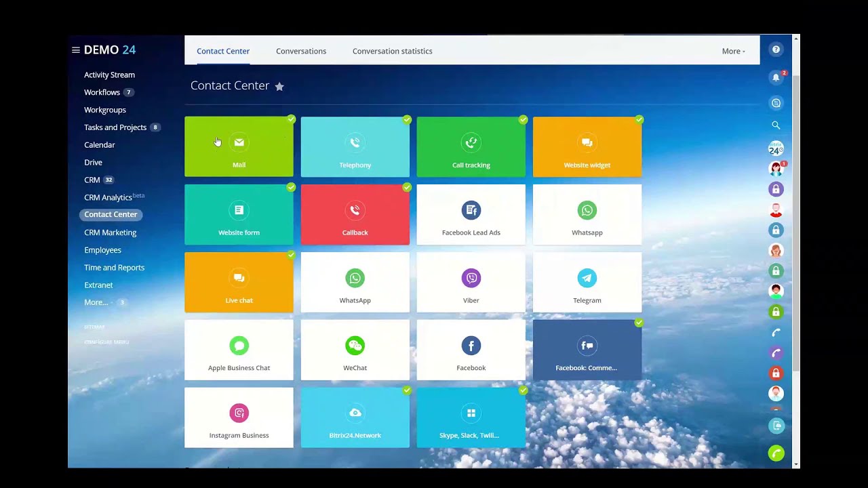Open the Website widget tile

[587, 146]
